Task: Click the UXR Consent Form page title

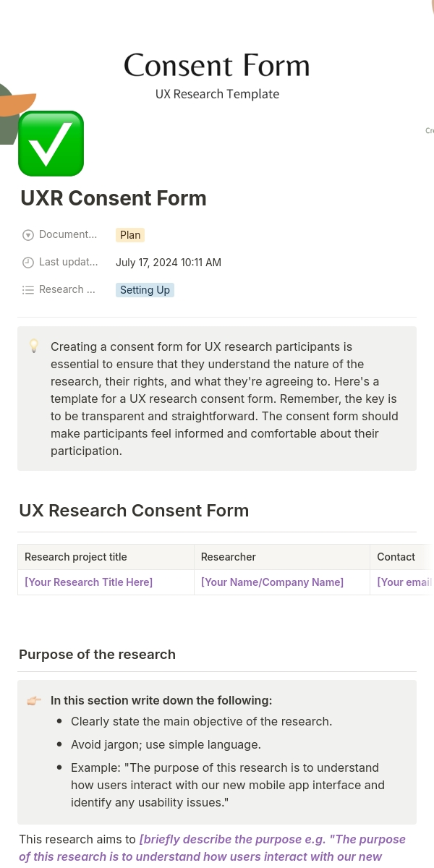Action: (x=114, y=198)
